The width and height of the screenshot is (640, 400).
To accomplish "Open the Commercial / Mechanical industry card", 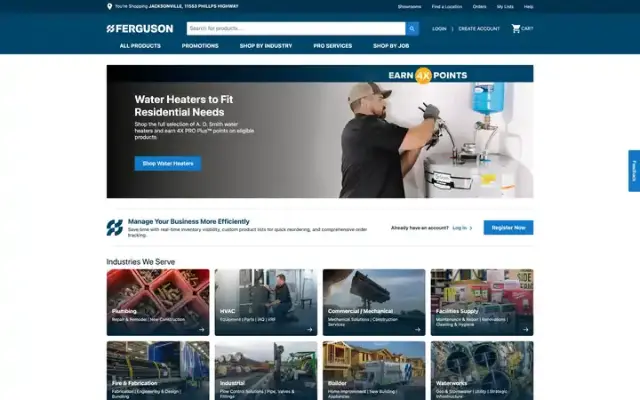I will coord(374,302).
